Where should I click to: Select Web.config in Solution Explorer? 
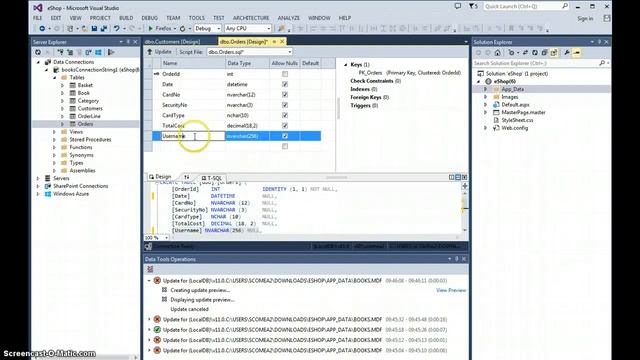(514, 128)
